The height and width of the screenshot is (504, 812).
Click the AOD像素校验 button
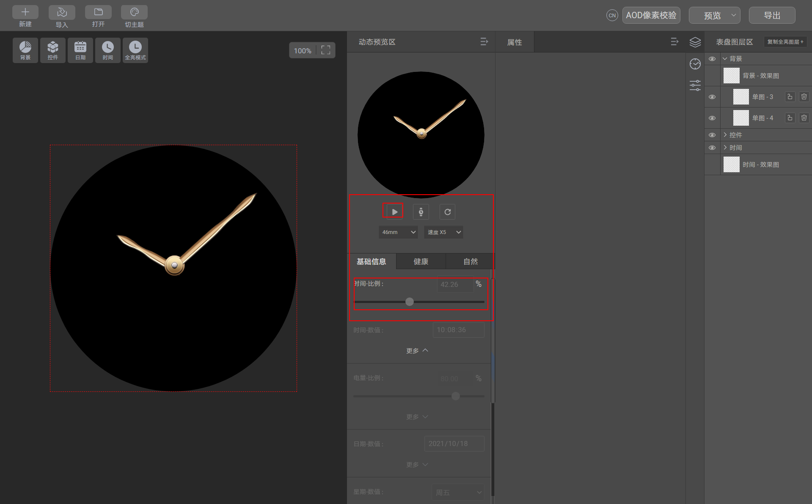click(651, 15)
